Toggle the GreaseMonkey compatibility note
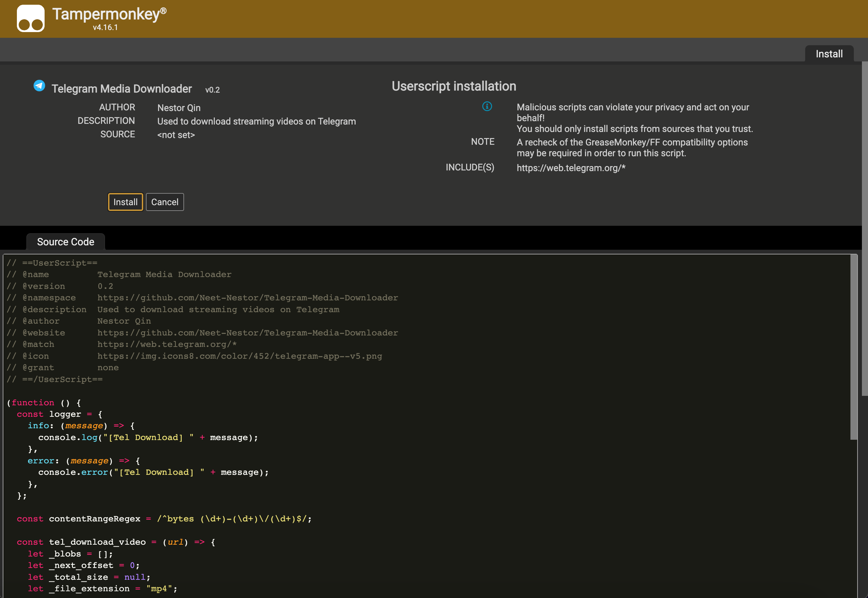Image resolution: width=868 pixels, height=598 pixels. pos(482,141)
